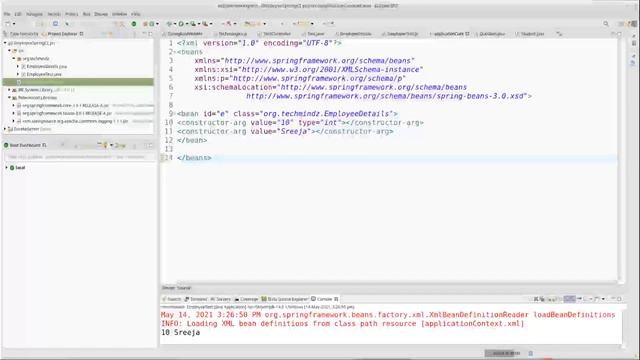The width and height of the screenshot is (640, 360).
Task: Click the constructor-arg value="Sreeja" line
Action: (x=285, y=131)
